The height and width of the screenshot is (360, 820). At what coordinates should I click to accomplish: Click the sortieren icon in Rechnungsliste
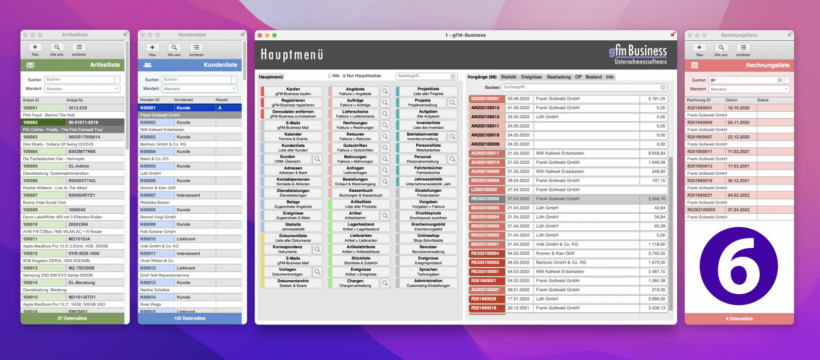(743, 48)
